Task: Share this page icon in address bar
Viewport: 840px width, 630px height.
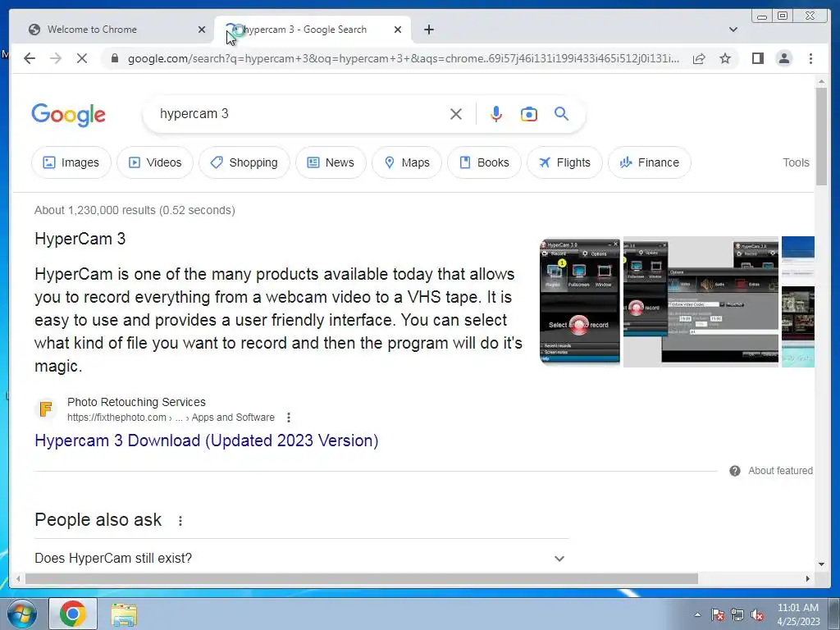Action: pyautogui.click(x=699, y=58)
